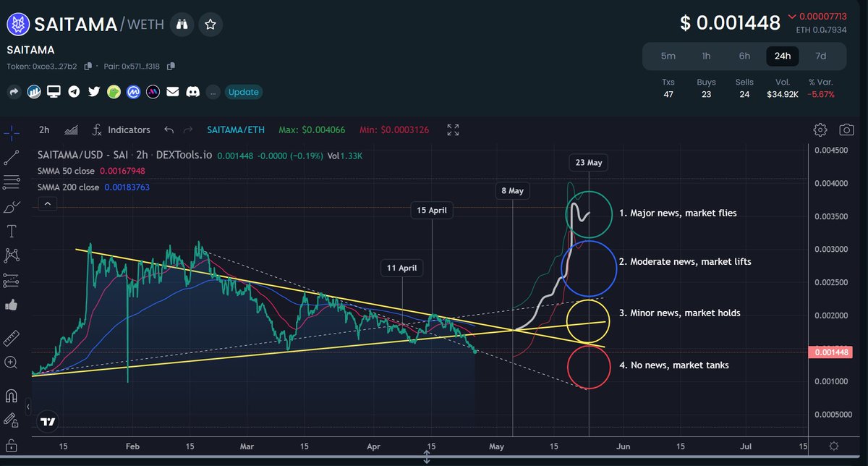Viewport: 868px width, 466px height.
Task: Open the chart style selector
Action: click(72, 130)
